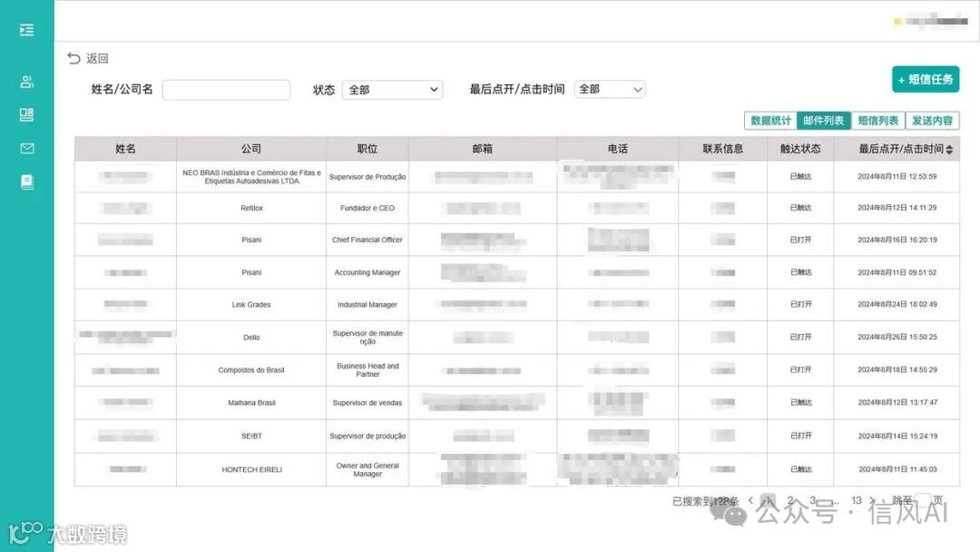The image size is (980, 552).
Task: Select the Link Grades company cell
Action: [x=251, y=305]
